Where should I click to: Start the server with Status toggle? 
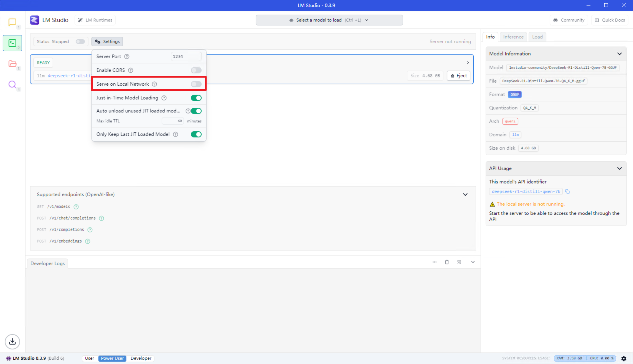pos(80,41)
